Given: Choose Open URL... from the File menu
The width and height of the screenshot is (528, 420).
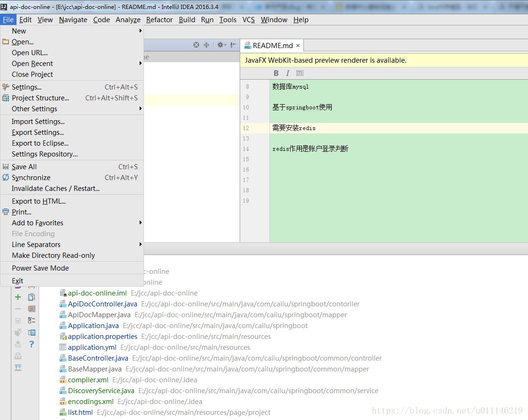Looking at the screenshot, I should point(72,52).
